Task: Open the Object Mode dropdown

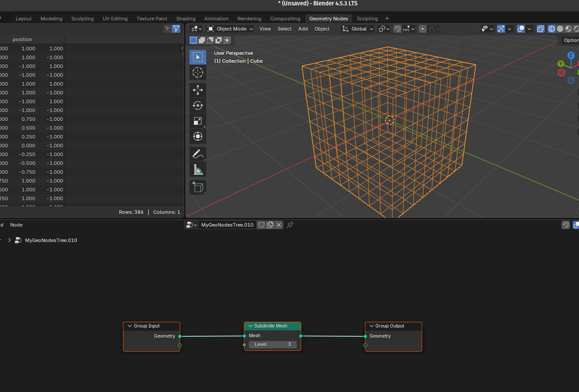Action: coord(230,28)
